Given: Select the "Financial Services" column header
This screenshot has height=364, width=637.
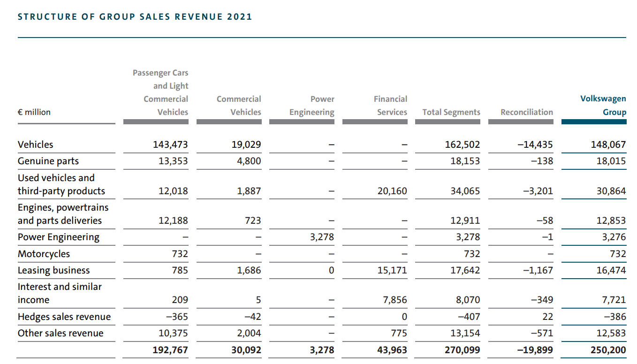Looking at the screenshot, I should coord(390,106).
